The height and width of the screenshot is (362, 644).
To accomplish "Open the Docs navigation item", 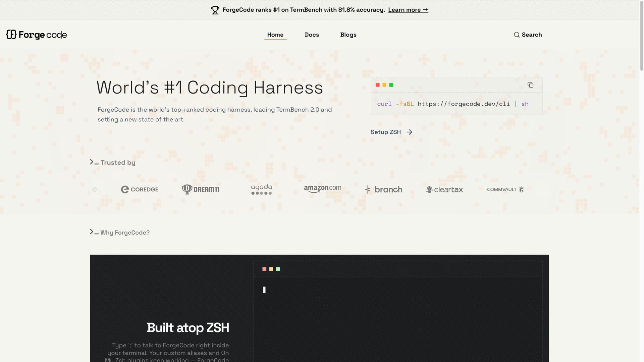I will pos(312,35).
